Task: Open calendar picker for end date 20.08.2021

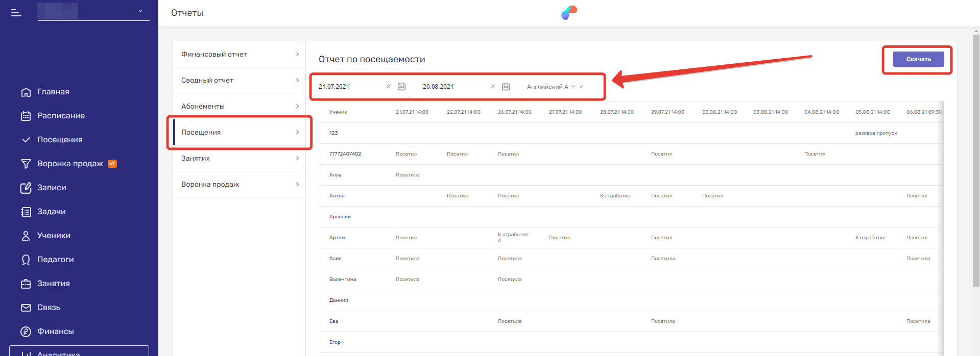Action: coord(506,87)
